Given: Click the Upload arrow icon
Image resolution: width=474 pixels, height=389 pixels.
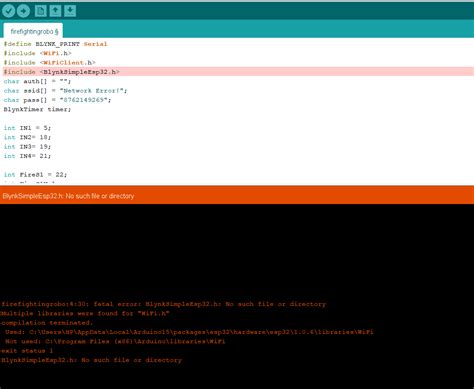Looking at the screenshot, I should point(23,11).
